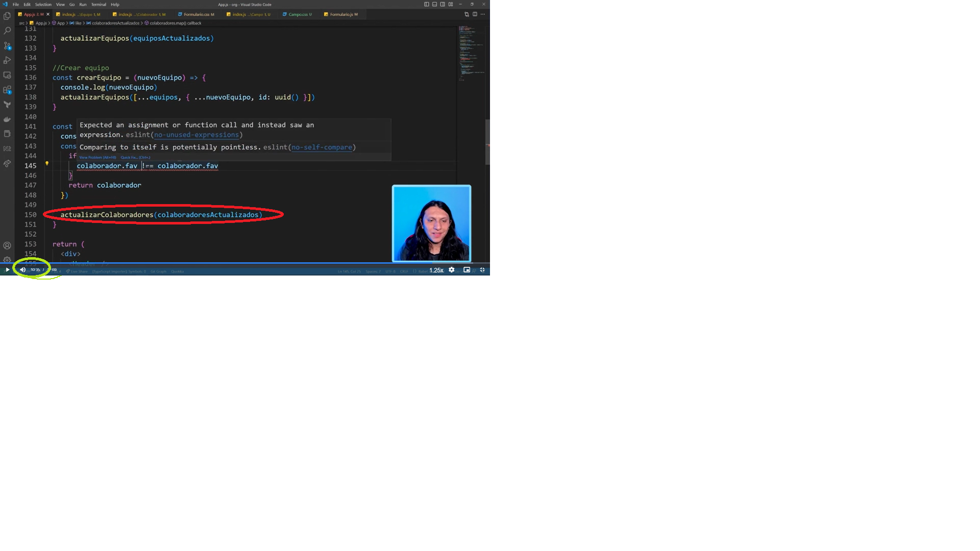
Task: Open the Run menu
Action: tap(83, 5)
